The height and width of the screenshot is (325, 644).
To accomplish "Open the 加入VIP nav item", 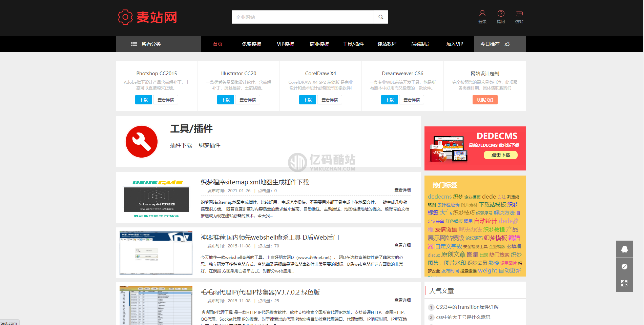I will click(x=455, y=44).
